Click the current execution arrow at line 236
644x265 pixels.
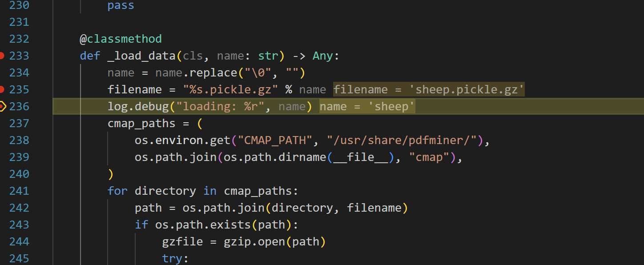tap(2, 106)
